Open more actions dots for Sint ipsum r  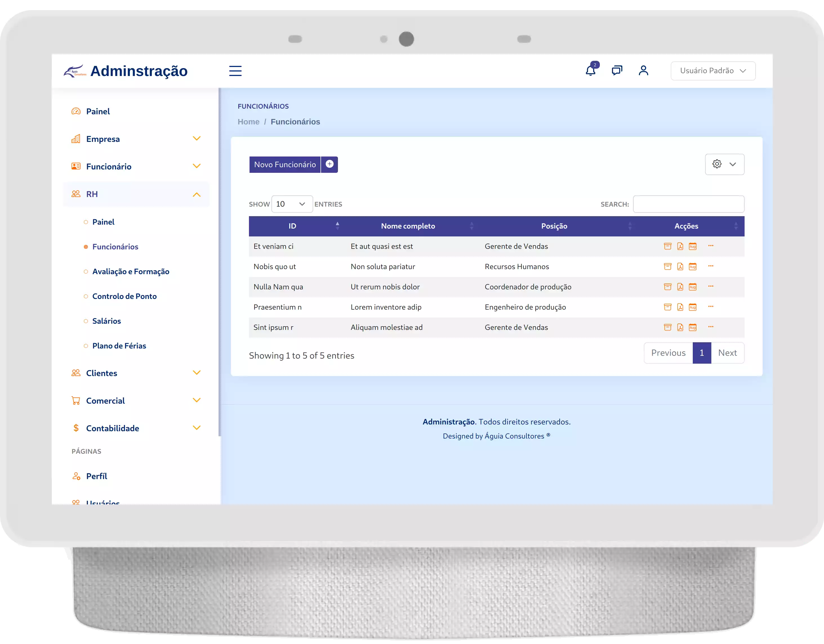(711, 327)
